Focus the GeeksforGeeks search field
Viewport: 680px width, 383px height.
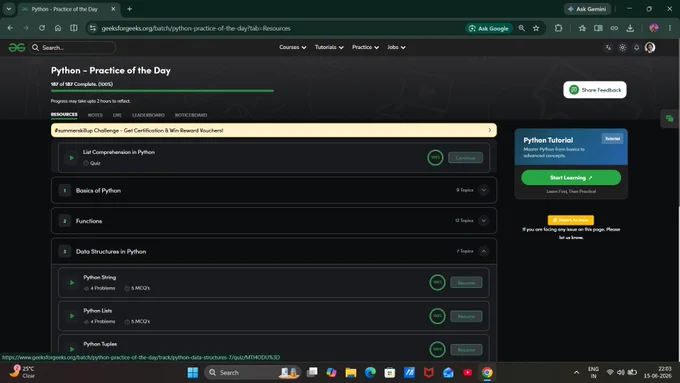pos(72,47)
